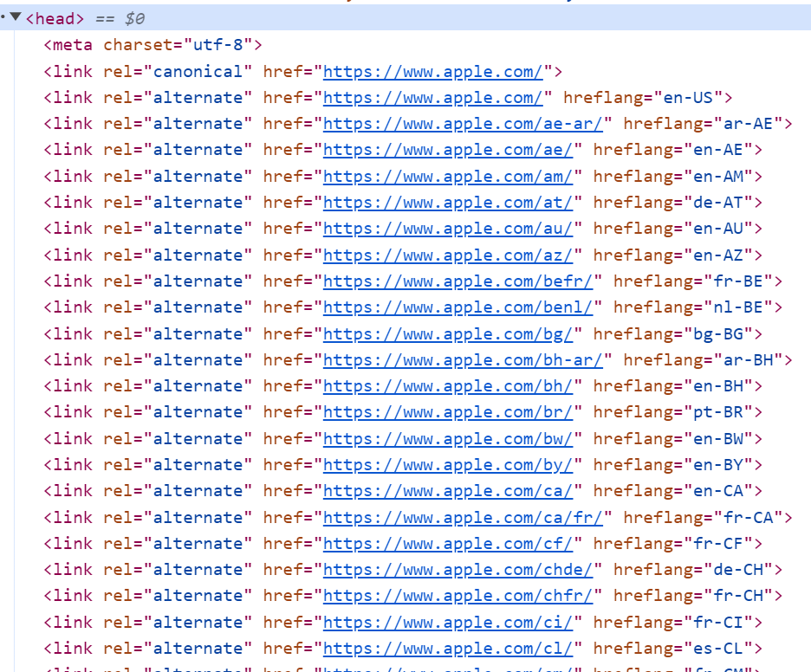Open the apple.com/befr/ link
This screenshot has width=811, height=672.
click(x=457, y=281)
